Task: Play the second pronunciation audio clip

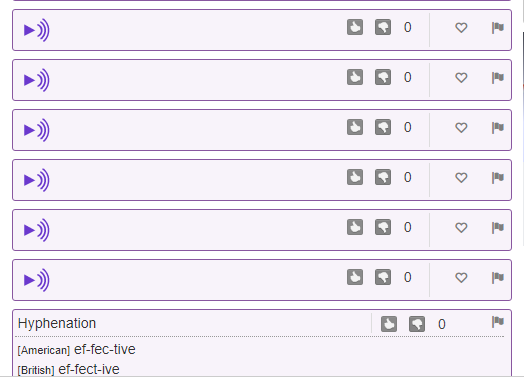Action: (x=37, y=80)
